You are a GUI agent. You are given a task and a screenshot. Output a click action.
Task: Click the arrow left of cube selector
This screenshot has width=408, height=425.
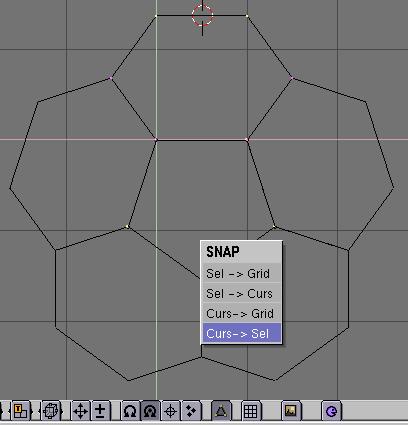40,411
